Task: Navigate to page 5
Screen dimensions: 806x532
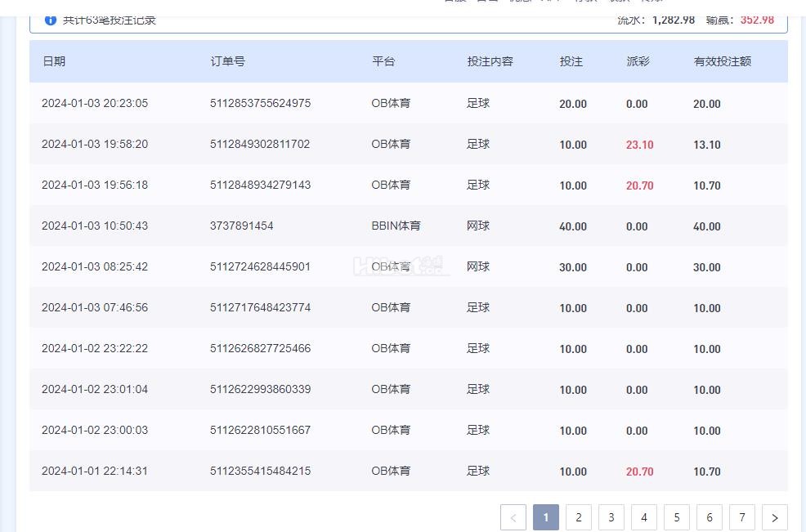Action: click(x=677, y=517)
